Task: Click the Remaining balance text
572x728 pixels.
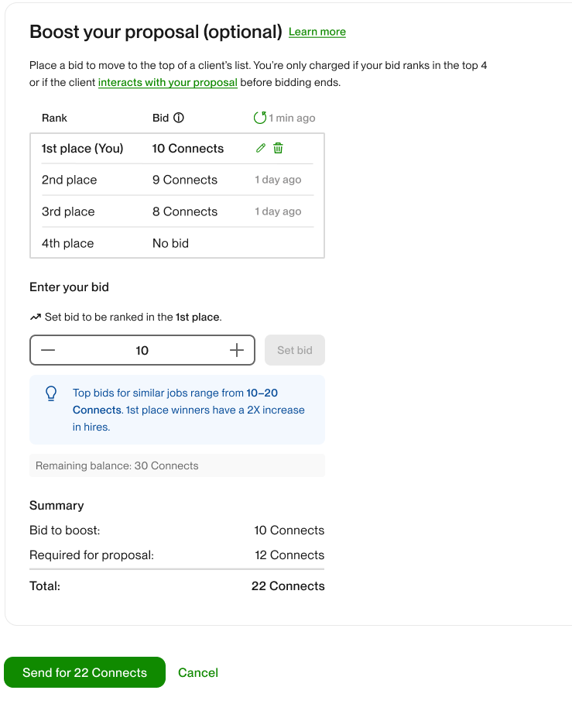Action: tap(117, 465)
